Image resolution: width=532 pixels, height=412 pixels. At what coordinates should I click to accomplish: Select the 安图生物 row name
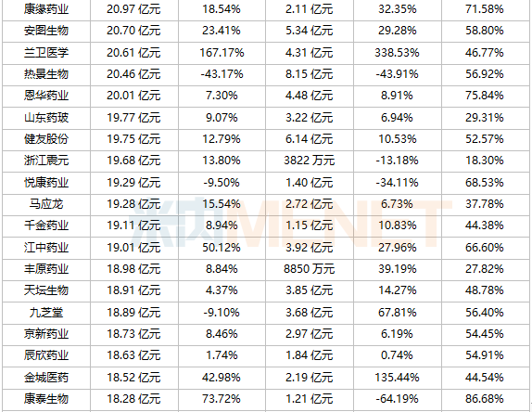coord(46,31)
